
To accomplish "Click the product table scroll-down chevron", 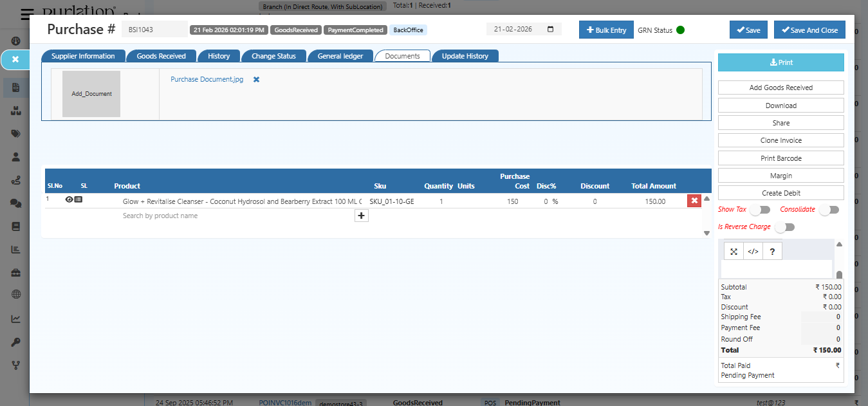I will coord(706,232).
